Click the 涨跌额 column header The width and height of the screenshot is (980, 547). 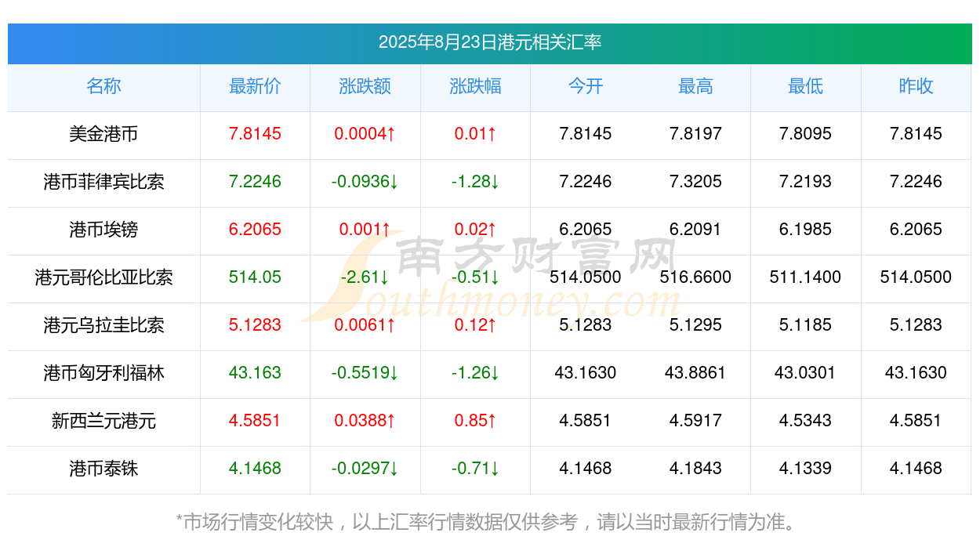tap(365, 86)
